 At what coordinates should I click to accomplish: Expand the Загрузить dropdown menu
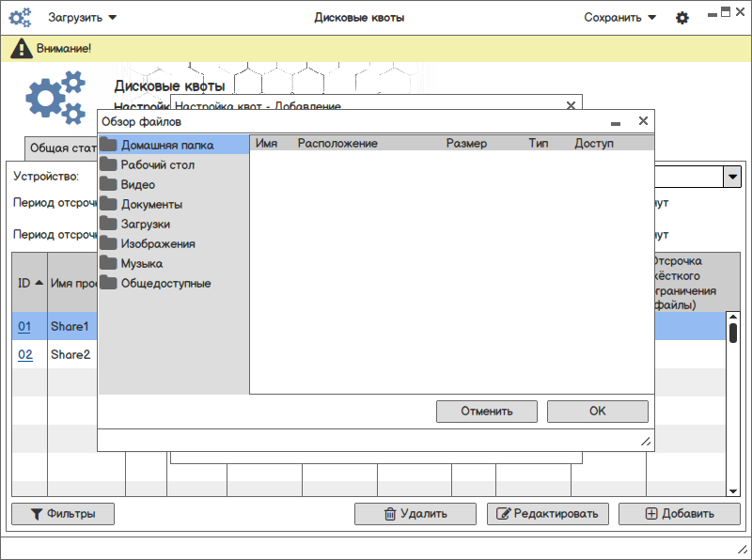[x=82, y=18]
